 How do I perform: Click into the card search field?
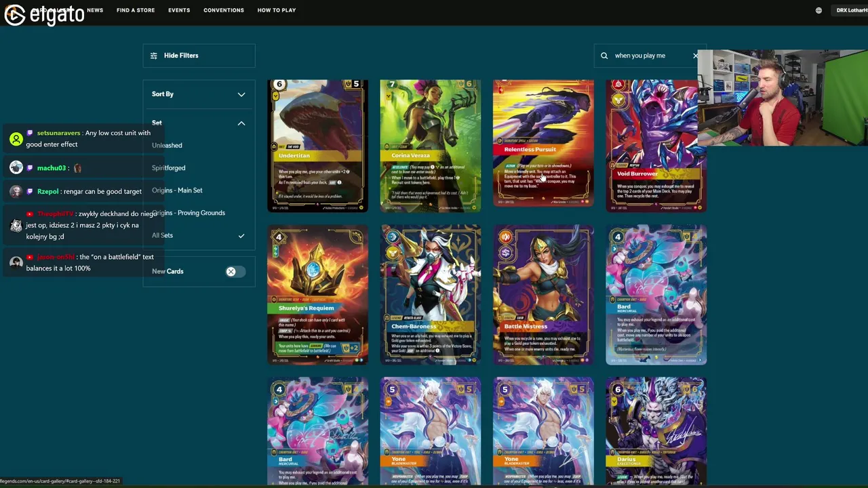coord(648,56)
